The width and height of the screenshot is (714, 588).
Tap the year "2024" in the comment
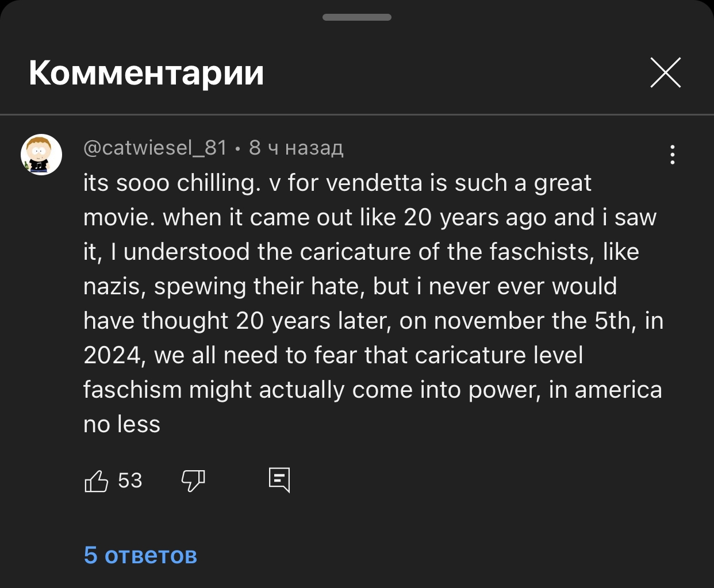pyautogui.click(x=112, y=356)
